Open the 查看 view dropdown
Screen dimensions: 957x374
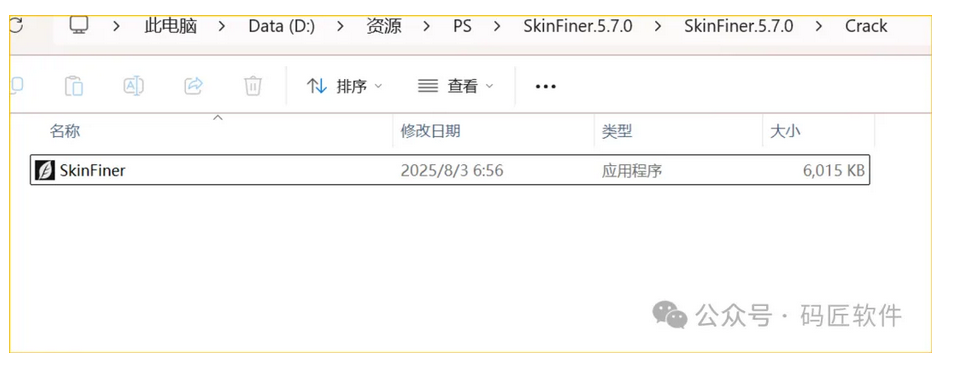455,87
